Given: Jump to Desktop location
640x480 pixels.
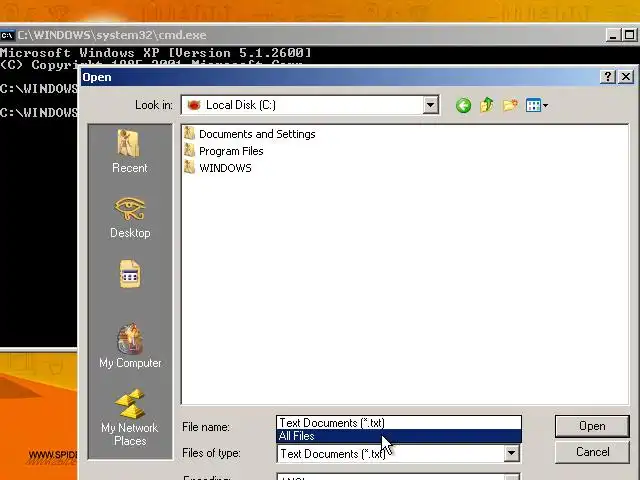Looking at the screenshot, I should tap(130, 217).
